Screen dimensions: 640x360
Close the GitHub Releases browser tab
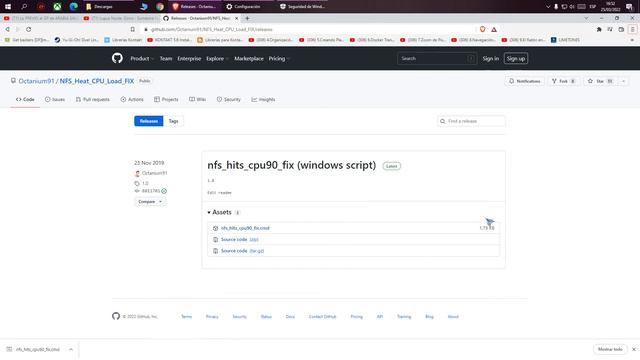pyautogui.click(x=236, y=18)
